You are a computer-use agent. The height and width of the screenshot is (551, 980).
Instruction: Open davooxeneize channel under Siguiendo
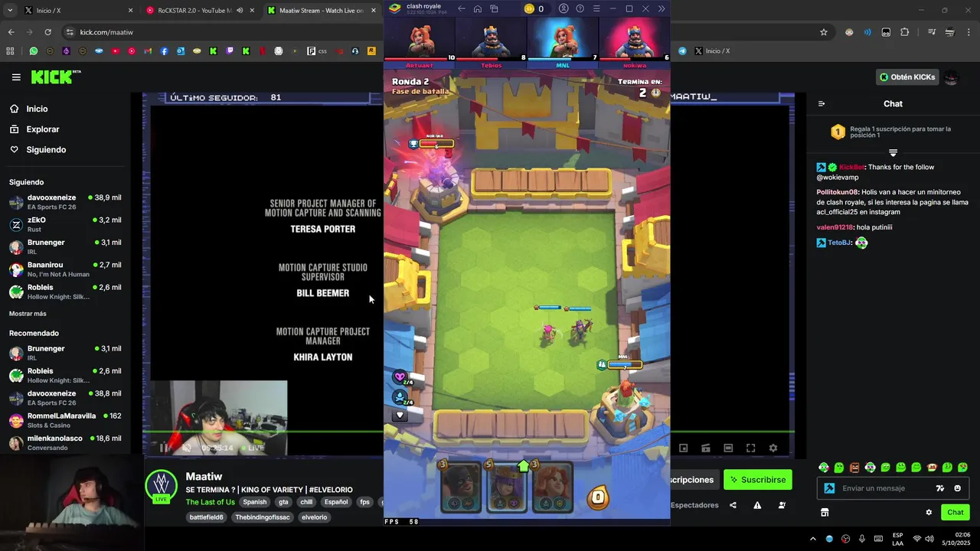(65, 202)
